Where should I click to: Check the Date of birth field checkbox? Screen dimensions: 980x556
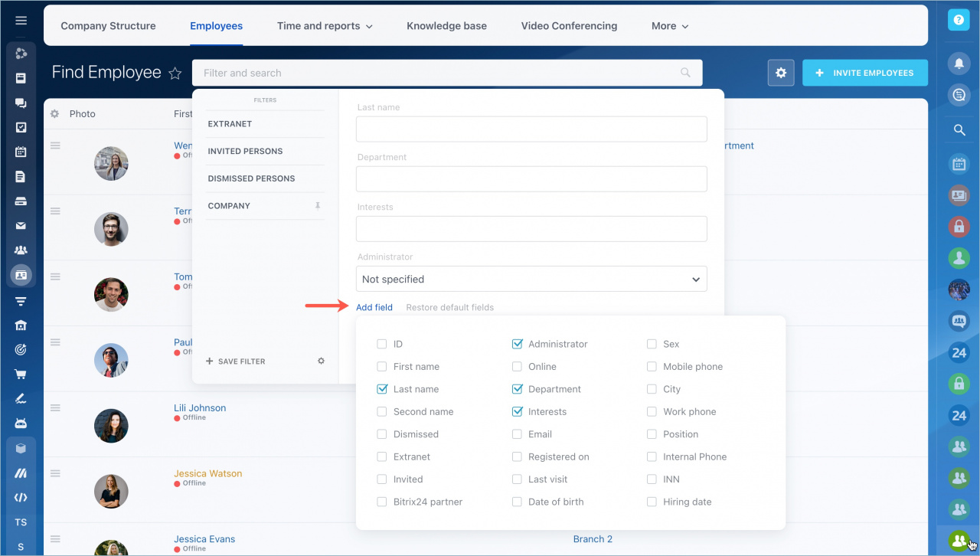pyautogui.click(x=517, y=502)
